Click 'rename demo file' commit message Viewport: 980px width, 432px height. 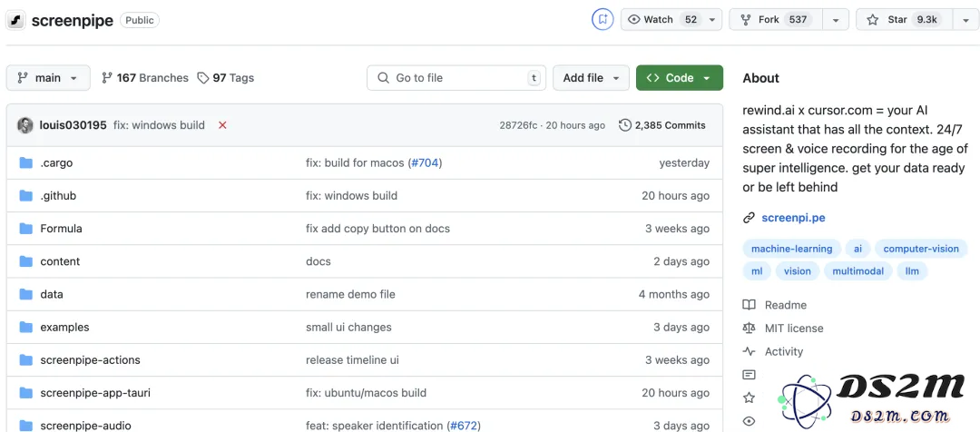(350, 294)
